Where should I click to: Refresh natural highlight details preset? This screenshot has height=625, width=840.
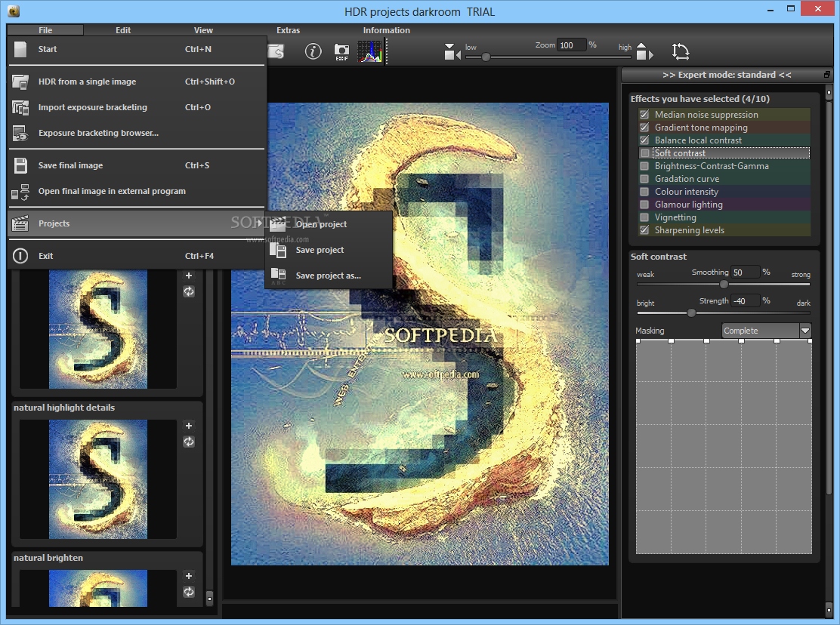[x=189, y=442]
